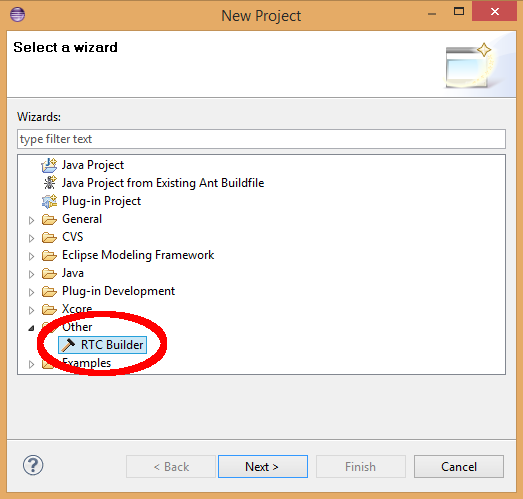Expand the Eclipse Modeling Framework node
523x499 pixels.
[x=31, y=256]
